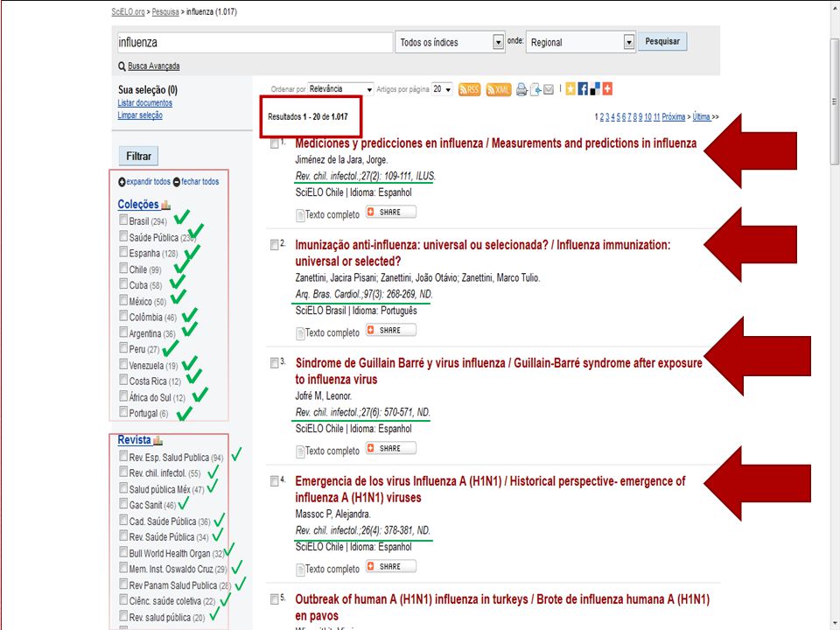This screenshot has width=840, height=630.
Task: Click Texto completo icon of result 3
Action: tap(300, 451)
